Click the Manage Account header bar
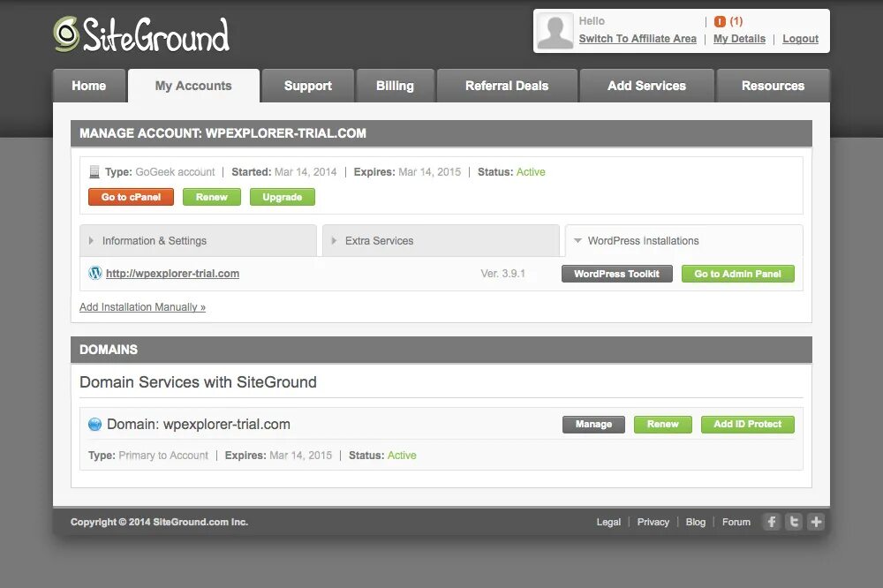The image size is (883, 588). pyautogui.click(x=441, y=133)
